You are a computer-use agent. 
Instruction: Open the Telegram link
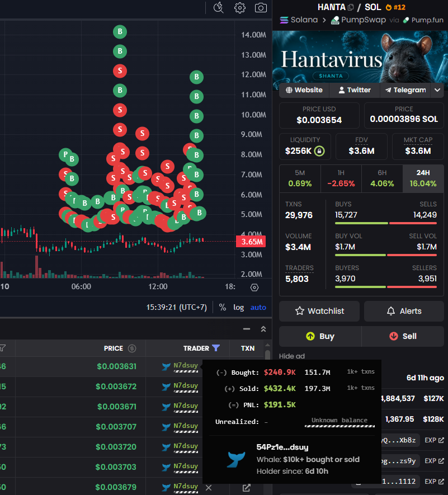(405, 90)
